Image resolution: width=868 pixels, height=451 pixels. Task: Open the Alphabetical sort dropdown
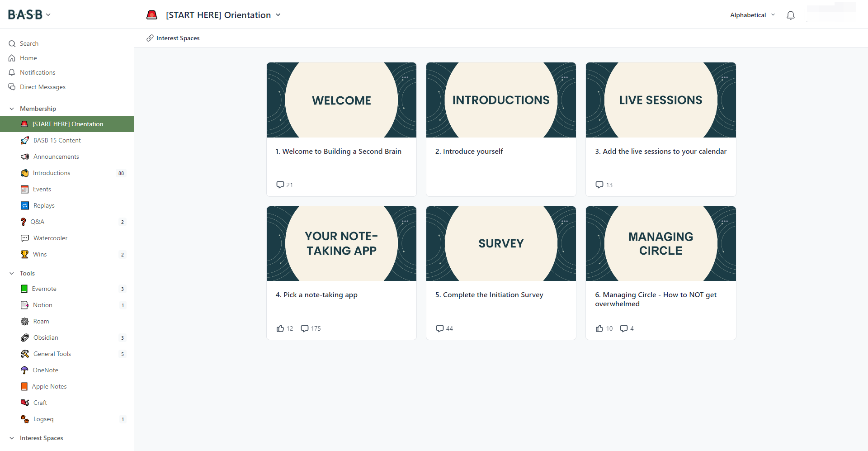[x=752, y=15]
